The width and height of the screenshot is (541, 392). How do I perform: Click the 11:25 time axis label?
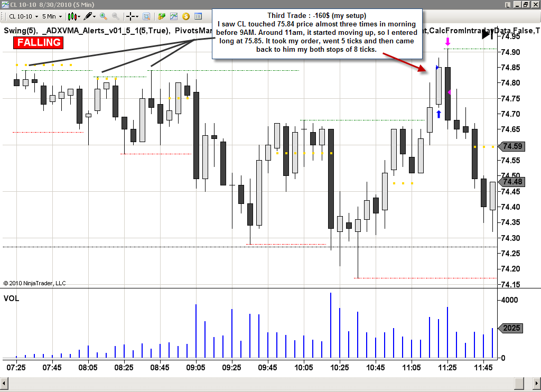click(x=447, y=368)
